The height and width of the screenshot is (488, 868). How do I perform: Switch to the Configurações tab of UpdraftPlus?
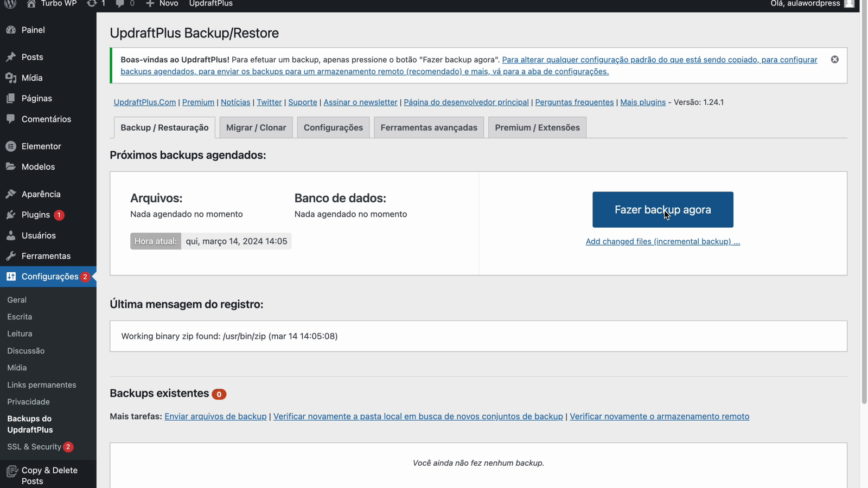333,127
